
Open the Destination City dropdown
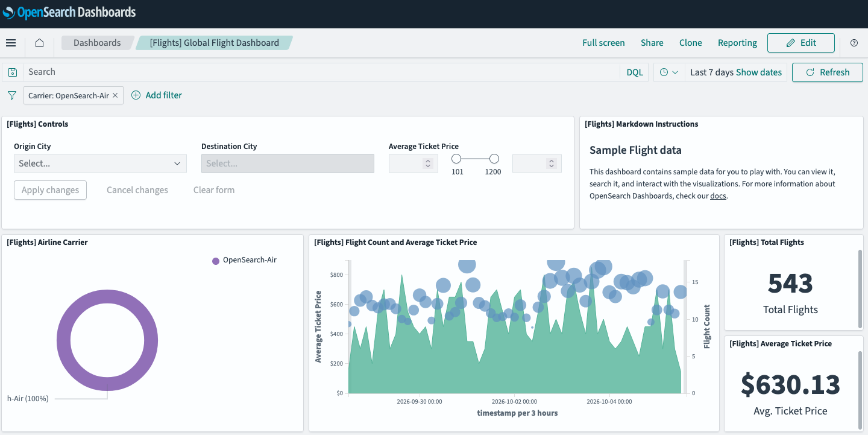pos(288,164)
